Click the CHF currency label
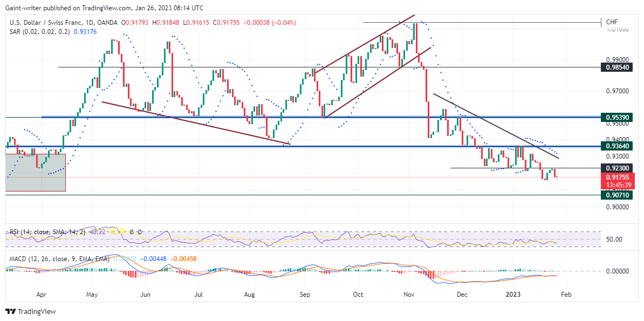Viewport: 644px width, 321px height. point(612,22)
